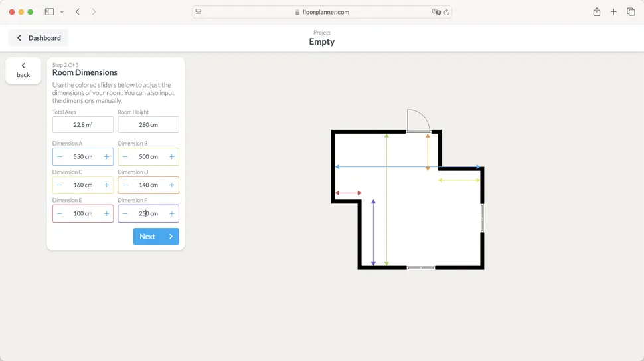Go back to the previous step
Screen dimensions: 644x361
23,70
